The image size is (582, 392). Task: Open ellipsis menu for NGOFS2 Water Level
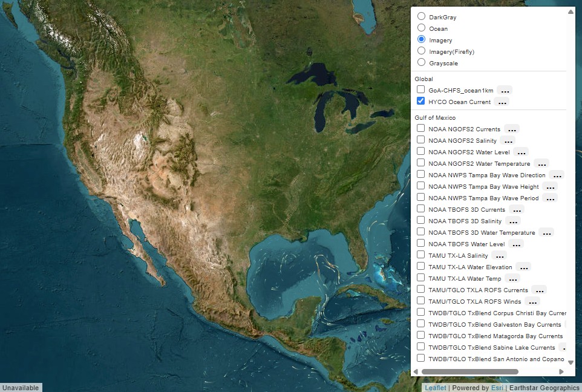[521, 152]
